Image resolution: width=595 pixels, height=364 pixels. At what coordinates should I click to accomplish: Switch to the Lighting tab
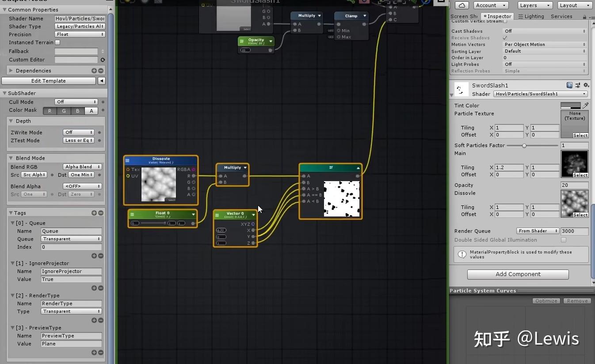(x=531, y=16)
